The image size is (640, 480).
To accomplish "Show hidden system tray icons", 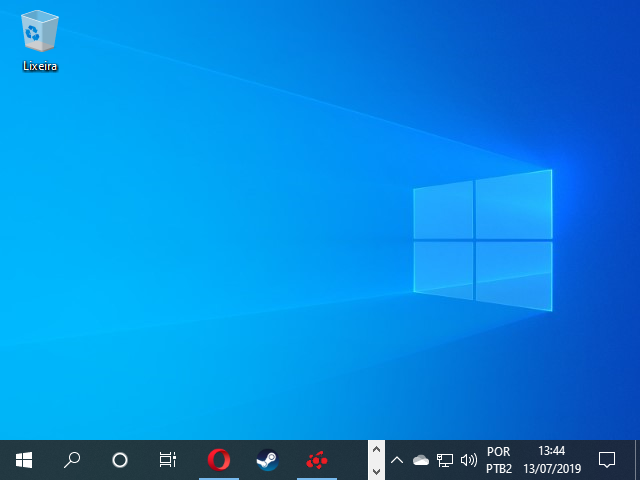I will coord(397,460).
